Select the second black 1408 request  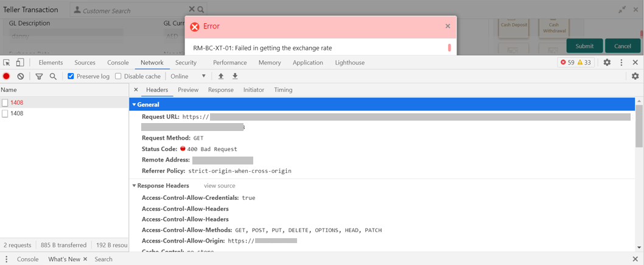click(64, 113)
